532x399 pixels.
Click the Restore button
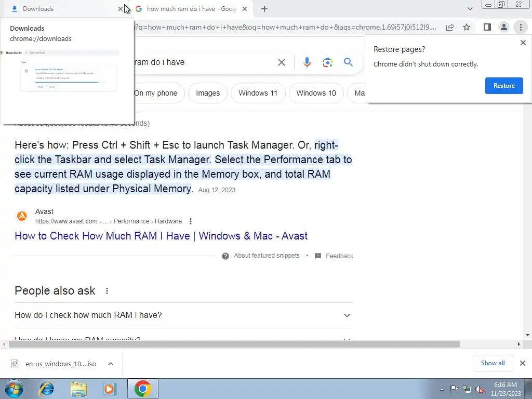(504, 86)
